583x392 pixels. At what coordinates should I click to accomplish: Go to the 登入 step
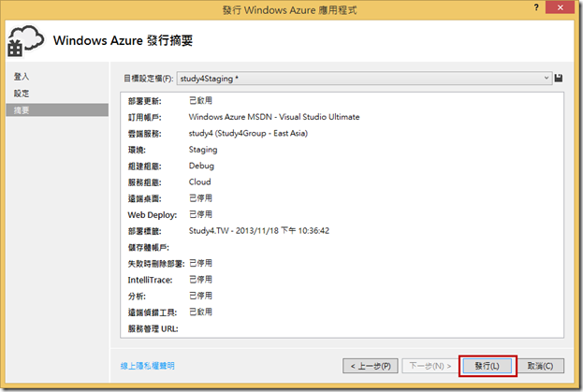point(22,77)
